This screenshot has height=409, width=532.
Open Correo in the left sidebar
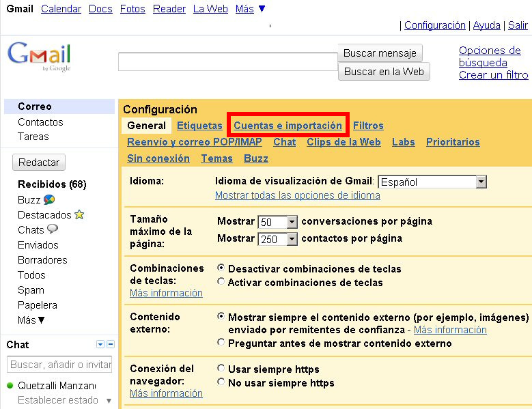[x=59, y=107]
